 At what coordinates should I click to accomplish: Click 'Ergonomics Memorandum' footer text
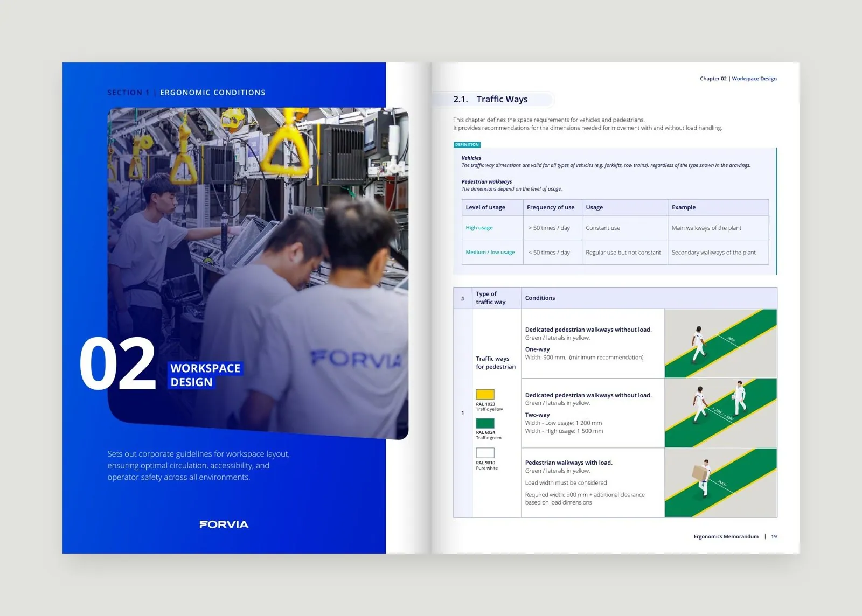click(x=726, y=536)
